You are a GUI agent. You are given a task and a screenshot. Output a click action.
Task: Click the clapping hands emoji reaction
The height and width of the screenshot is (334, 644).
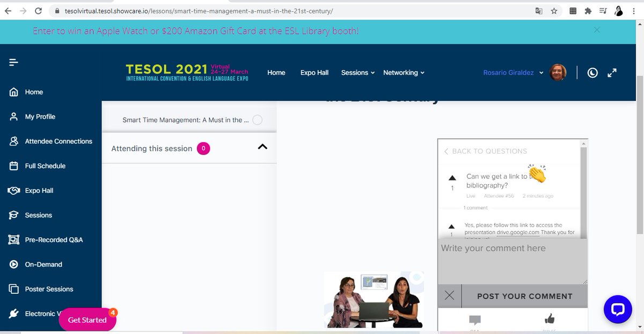[x=537, y=173]
